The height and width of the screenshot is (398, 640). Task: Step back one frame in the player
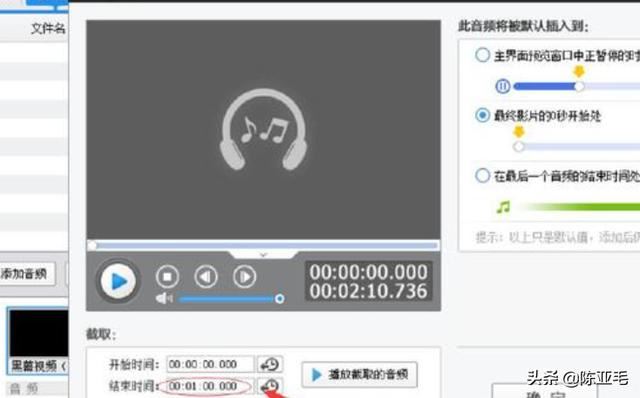[x=205, y=277]
